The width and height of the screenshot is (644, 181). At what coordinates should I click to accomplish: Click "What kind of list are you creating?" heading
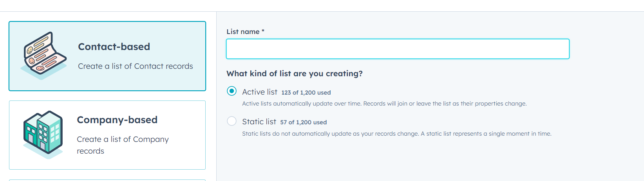pyautogui.click(x=295, y=73)
